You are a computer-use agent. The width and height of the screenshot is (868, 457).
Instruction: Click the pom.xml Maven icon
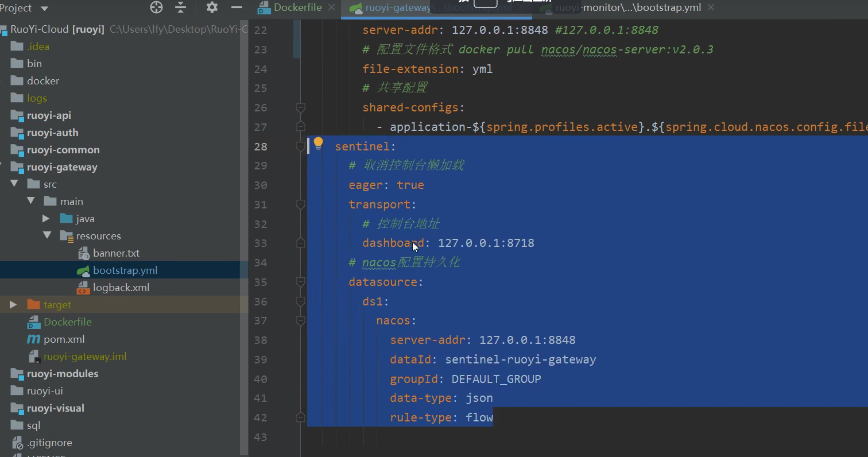34,339
